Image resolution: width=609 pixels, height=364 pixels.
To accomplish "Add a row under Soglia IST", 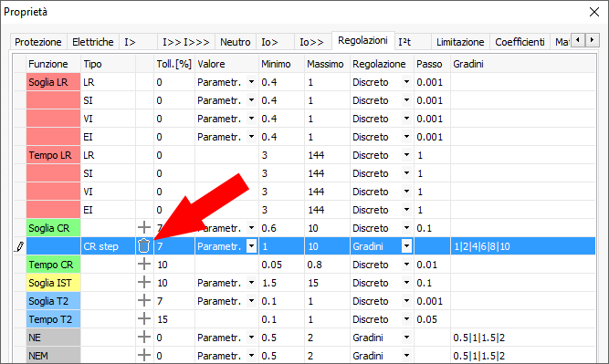I will point(144,283).
